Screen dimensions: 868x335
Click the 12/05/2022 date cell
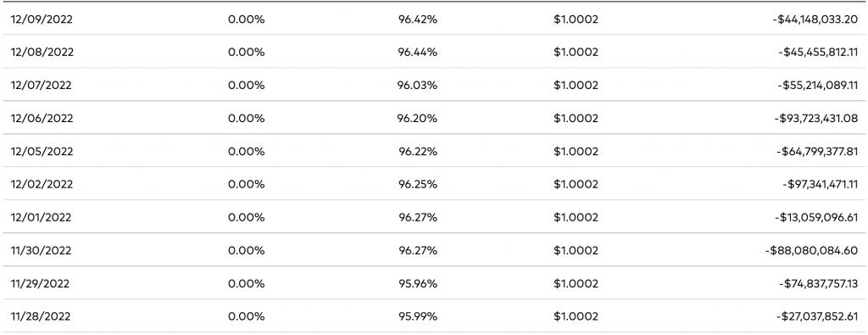click(42, 151)
